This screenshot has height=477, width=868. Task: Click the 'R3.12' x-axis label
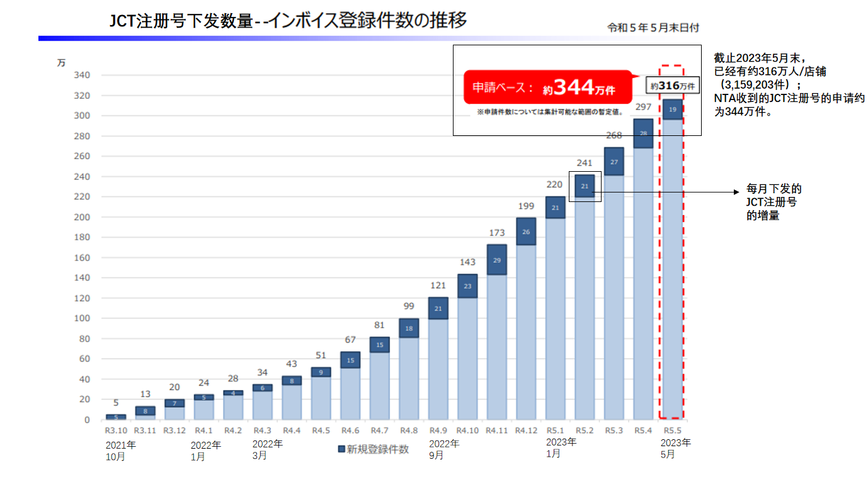(174, 431)
